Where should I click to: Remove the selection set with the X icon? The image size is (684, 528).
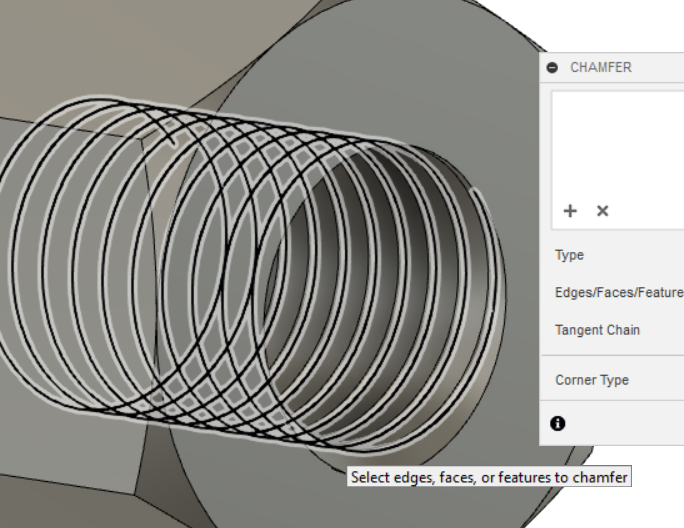pos(602,211)
